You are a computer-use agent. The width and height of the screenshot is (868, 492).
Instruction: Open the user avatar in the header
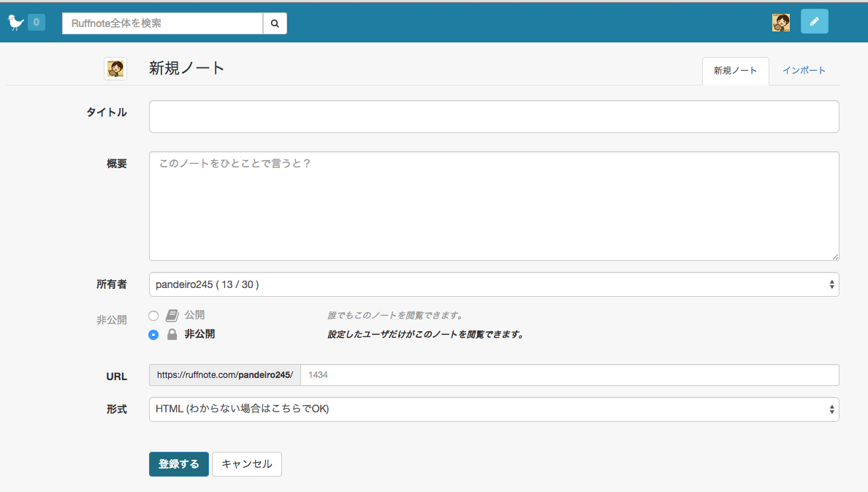781,23
